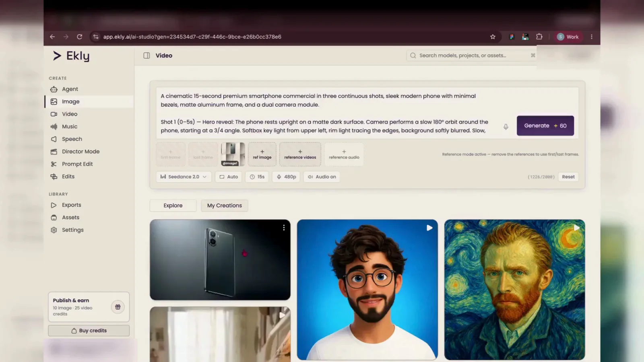This screenshot has width=644, height=362.
Task: Open the browser extensions puzzle icon
Action: (539, 37)
